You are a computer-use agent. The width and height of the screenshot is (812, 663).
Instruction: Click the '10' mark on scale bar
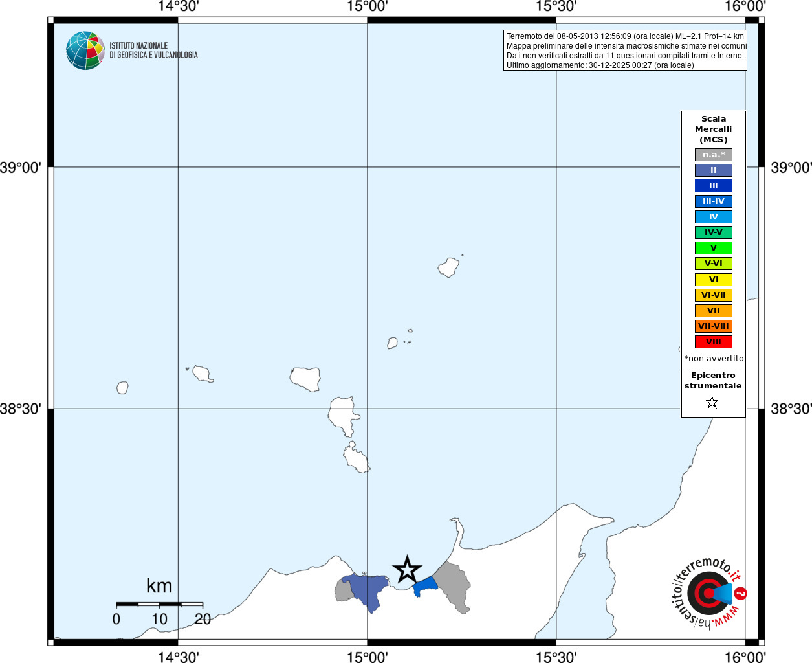159,619
